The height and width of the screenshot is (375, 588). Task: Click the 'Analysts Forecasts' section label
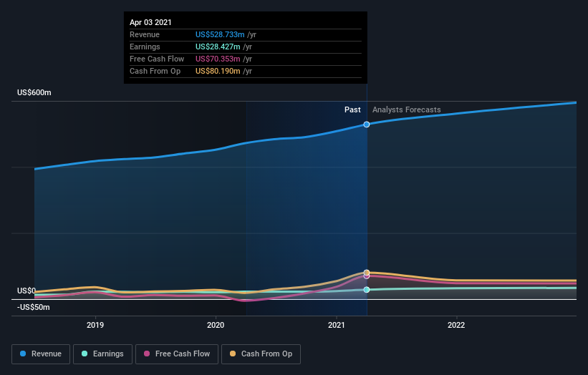407,109
